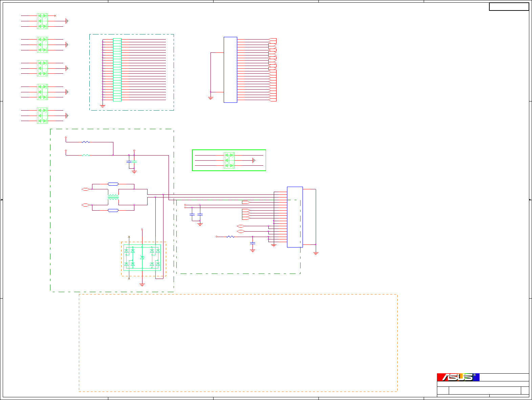The height and width of the screenshot is (400, 532).
Task: Select the tall blue connector rectangle at right
Action: pyautogui.click(x=295, y=217)
